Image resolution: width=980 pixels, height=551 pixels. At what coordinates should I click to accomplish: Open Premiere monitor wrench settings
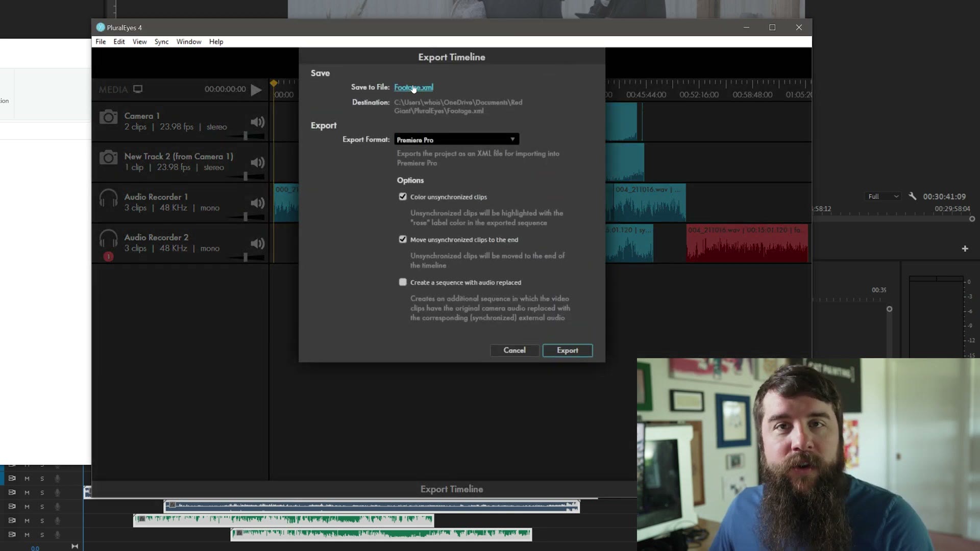point(912,196)
